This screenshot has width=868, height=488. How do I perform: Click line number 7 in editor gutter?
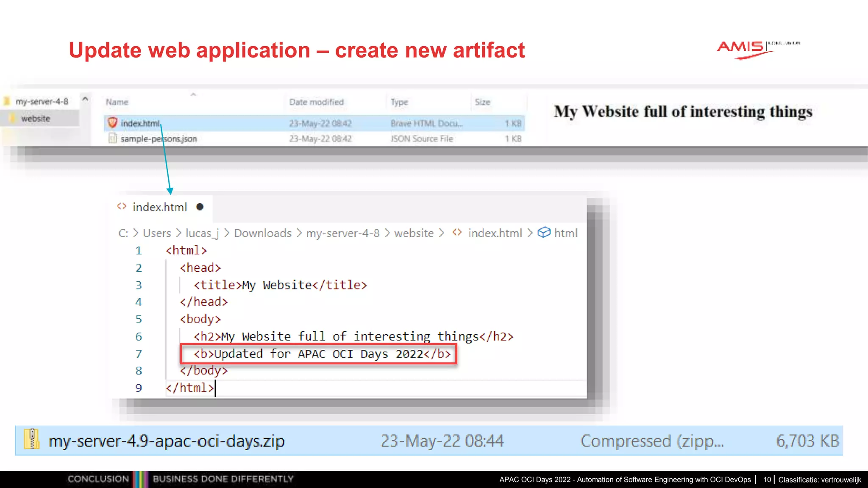(x=139, y=354)
